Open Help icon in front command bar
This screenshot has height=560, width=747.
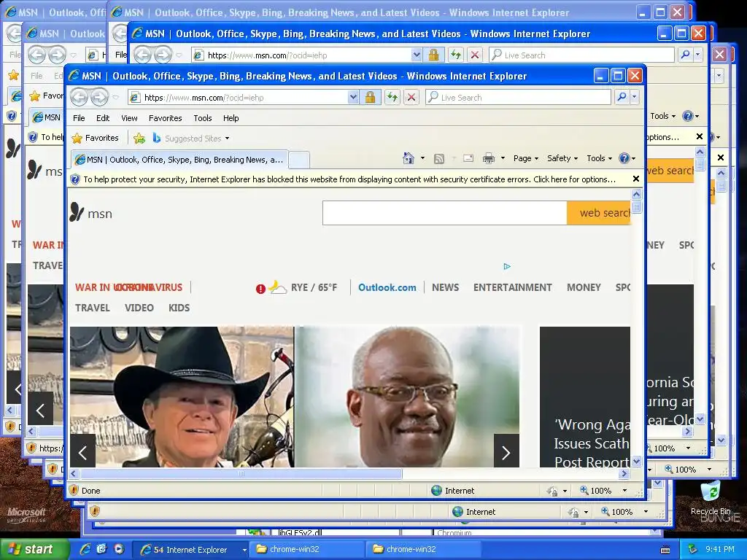pyautogui.click(x=624, y=158)
